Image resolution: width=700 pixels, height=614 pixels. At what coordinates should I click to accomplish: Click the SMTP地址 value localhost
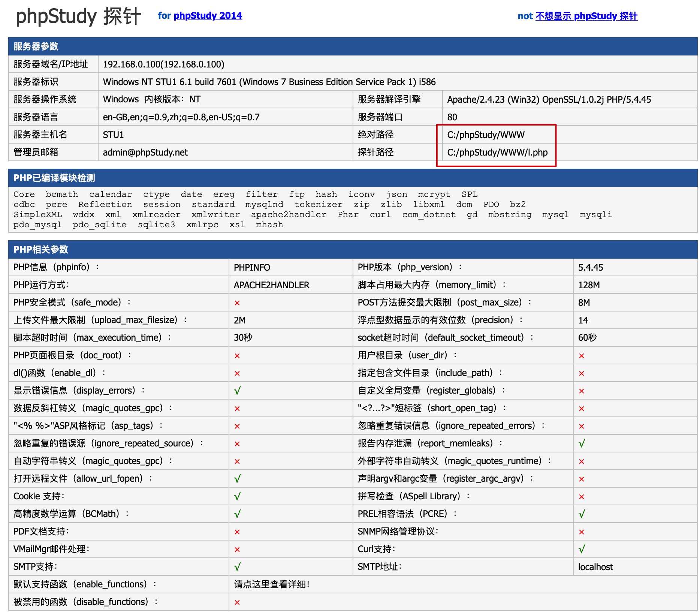(x=595, y=567)
